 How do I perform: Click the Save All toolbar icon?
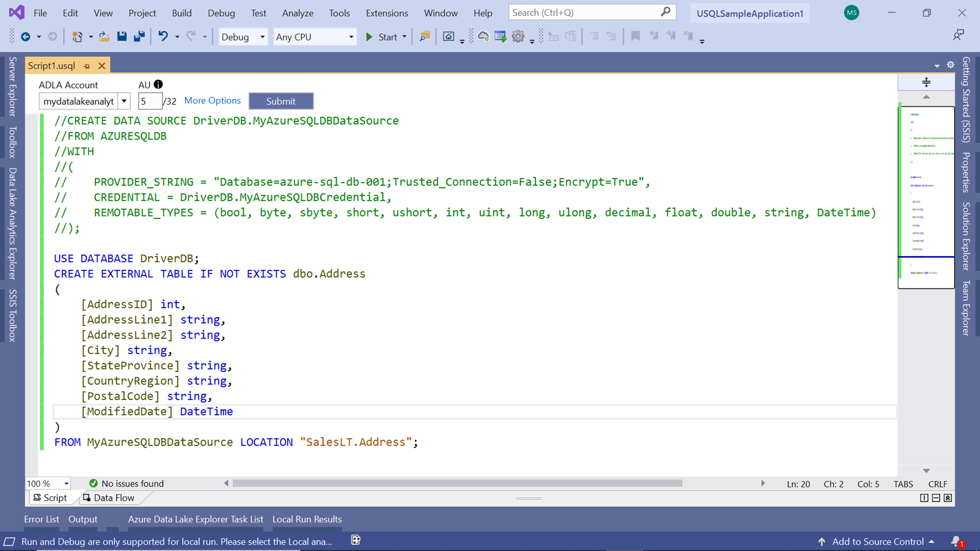(140, 36)
